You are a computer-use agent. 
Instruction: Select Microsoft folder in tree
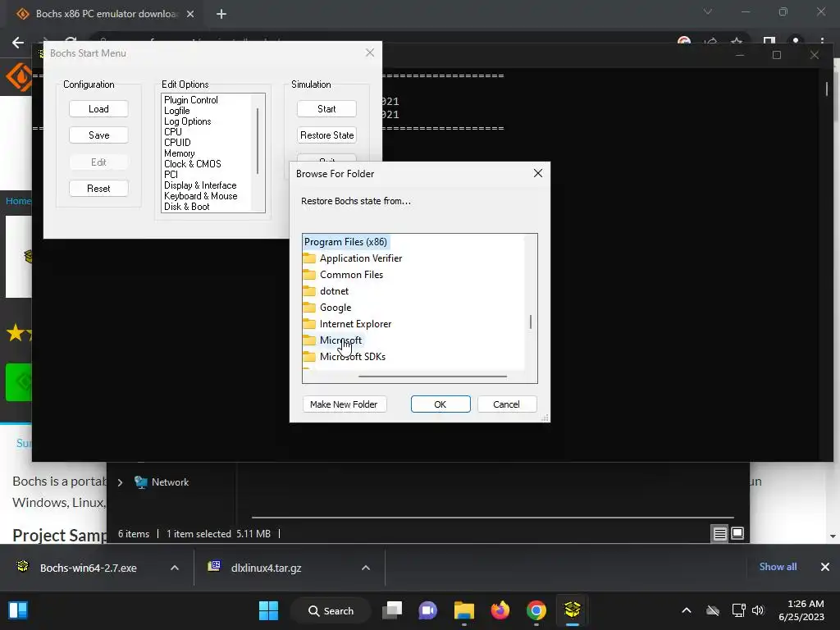pos(340,340)
